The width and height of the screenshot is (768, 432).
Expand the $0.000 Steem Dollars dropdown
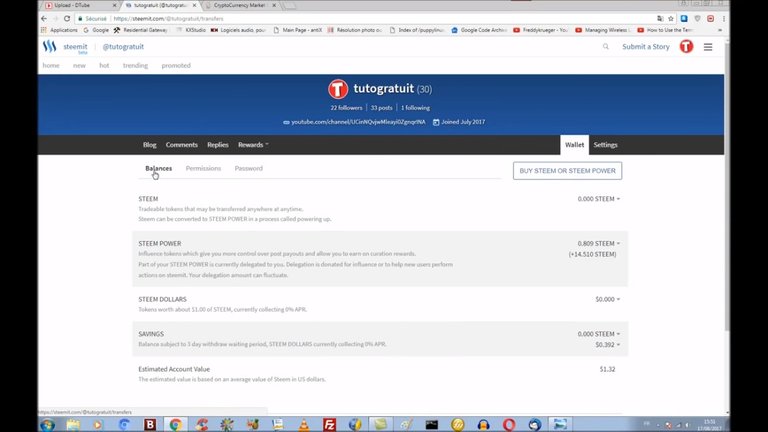[x=607, y=299]
